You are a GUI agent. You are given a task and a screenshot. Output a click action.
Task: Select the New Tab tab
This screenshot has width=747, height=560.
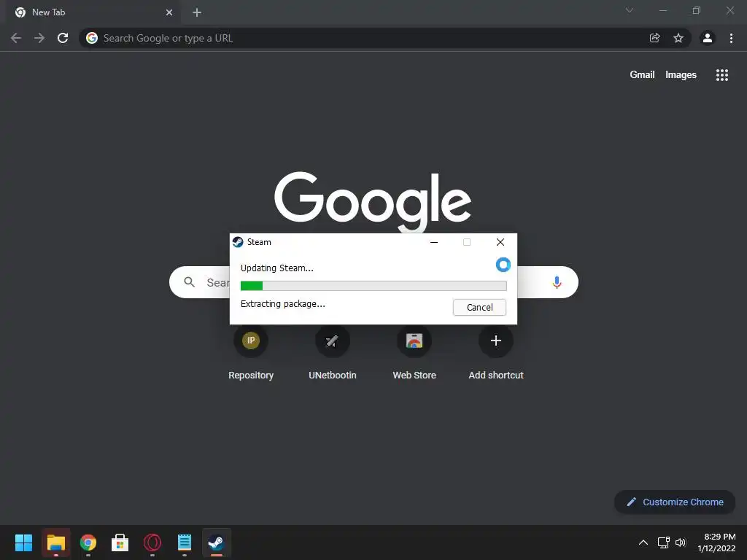[93, 12]
